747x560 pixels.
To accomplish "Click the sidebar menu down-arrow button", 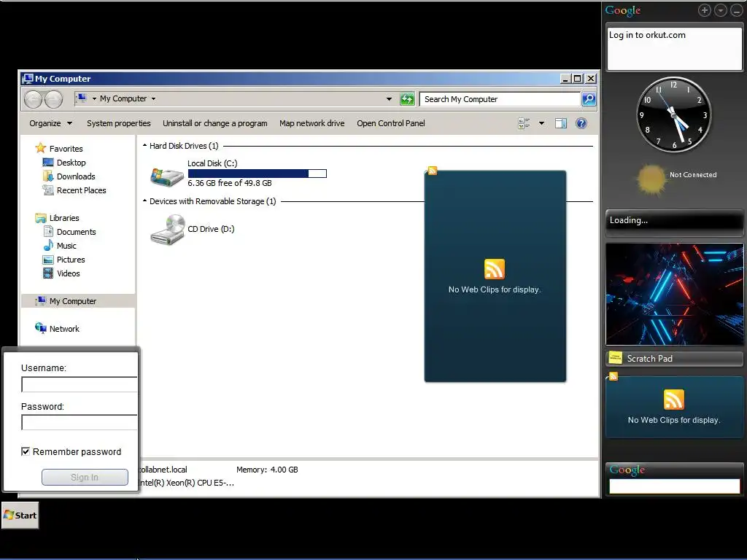I will tap(721, 10).
